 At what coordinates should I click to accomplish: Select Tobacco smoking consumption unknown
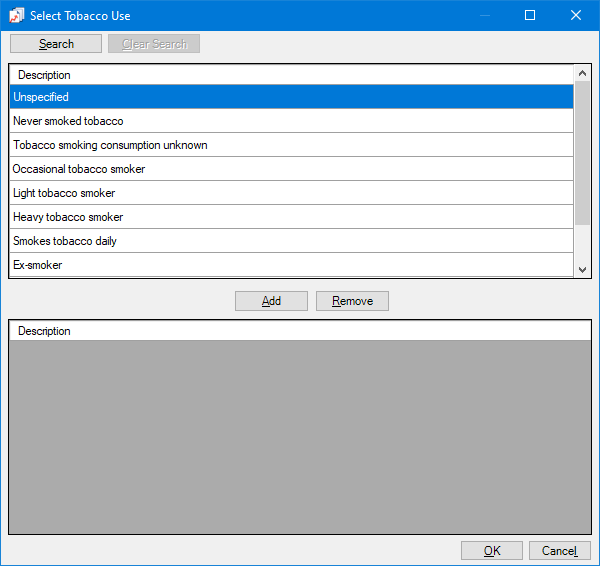[290, 145]
